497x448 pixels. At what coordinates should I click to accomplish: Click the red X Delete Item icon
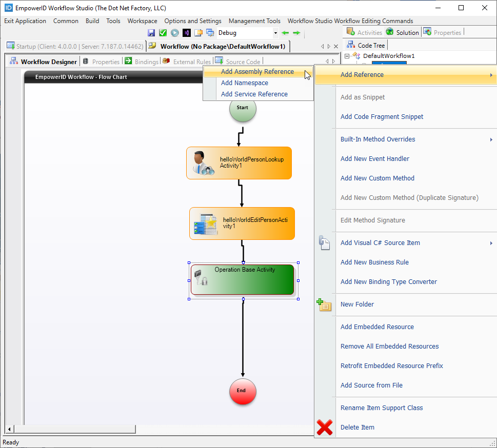pyautogui.click(x=324, y=427)
